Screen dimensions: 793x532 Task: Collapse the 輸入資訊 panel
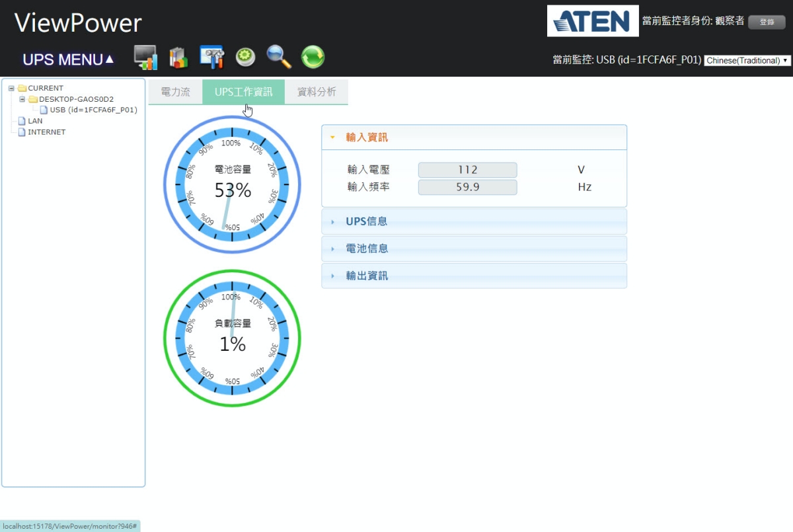(x=474, y=137)
